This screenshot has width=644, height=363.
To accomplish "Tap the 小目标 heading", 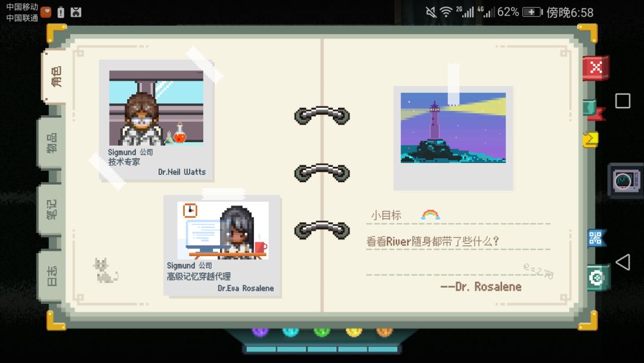I will tap(386, 215).
